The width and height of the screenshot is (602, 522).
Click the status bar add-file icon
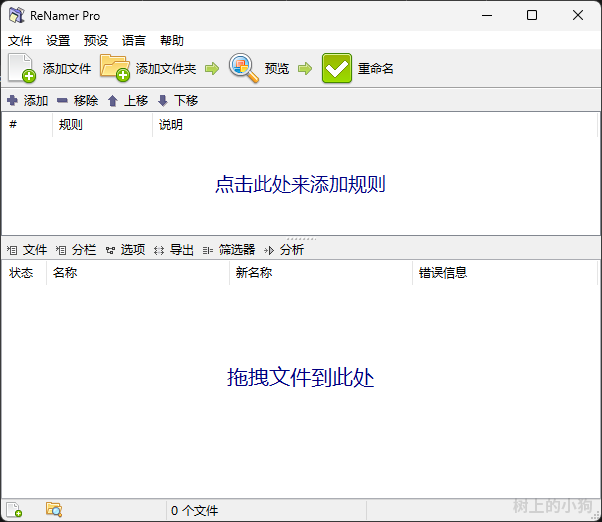pyautogui.click(x=14, y=510)
